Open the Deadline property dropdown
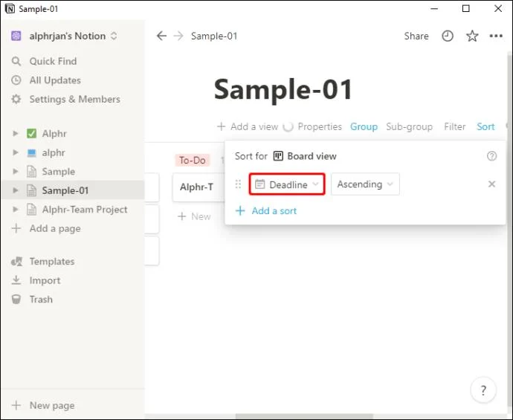The image size is (513, 420). 287,184
